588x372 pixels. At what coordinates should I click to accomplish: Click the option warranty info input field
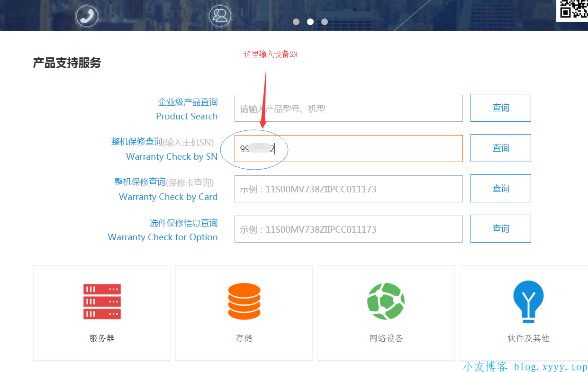click(x=348, y=229)
